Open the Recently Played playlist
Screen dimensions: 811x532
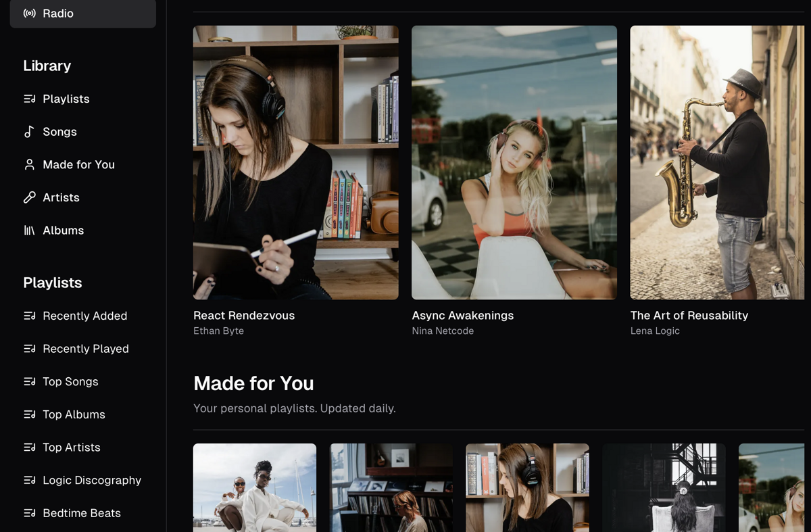point(85,349)
